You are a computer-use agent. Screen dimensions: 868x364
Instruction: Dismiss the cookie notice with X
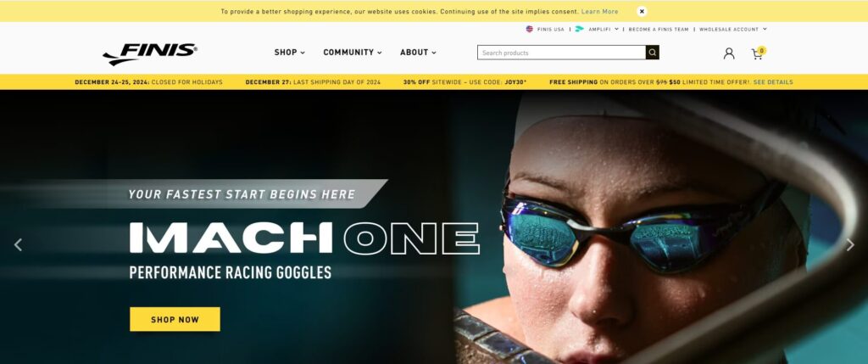[x=642, y=11]
